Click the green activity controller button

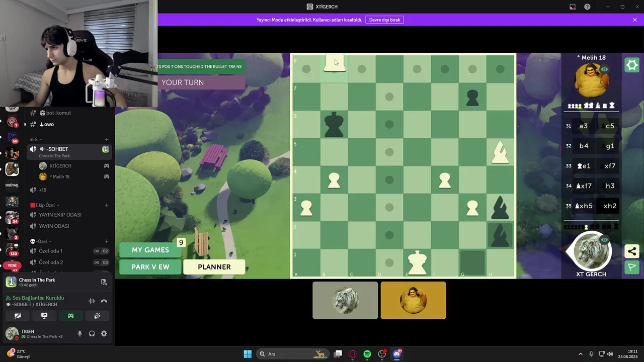point(70,316)
